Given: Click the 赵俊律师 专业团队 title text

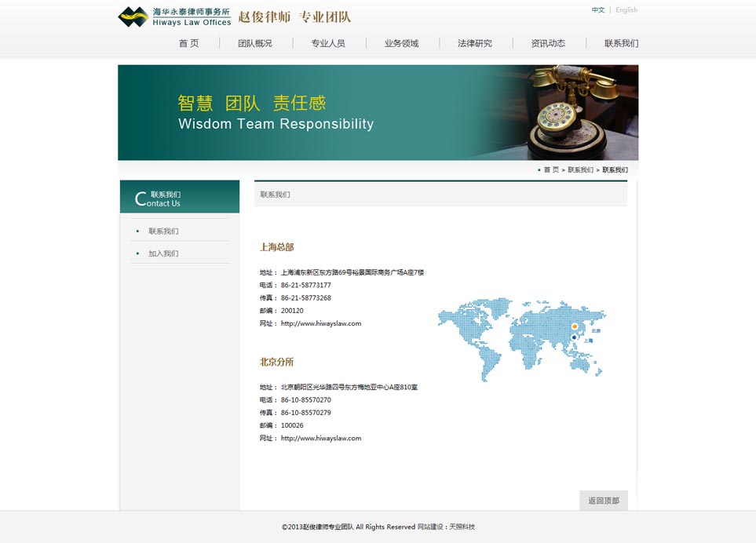Looking at the screenshot, I should (294, 16).
